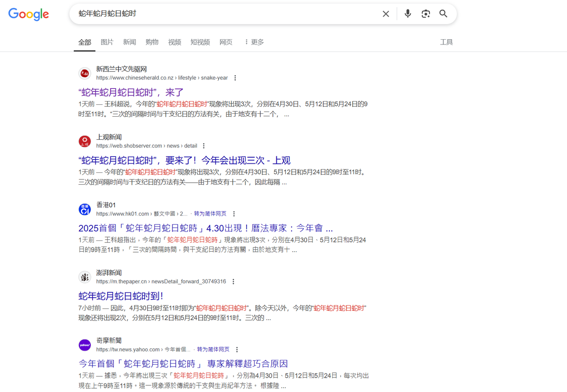Click the web.shobserver.com URL breadcrumb
Screen dimensions: 567x392
coord(146,146)
